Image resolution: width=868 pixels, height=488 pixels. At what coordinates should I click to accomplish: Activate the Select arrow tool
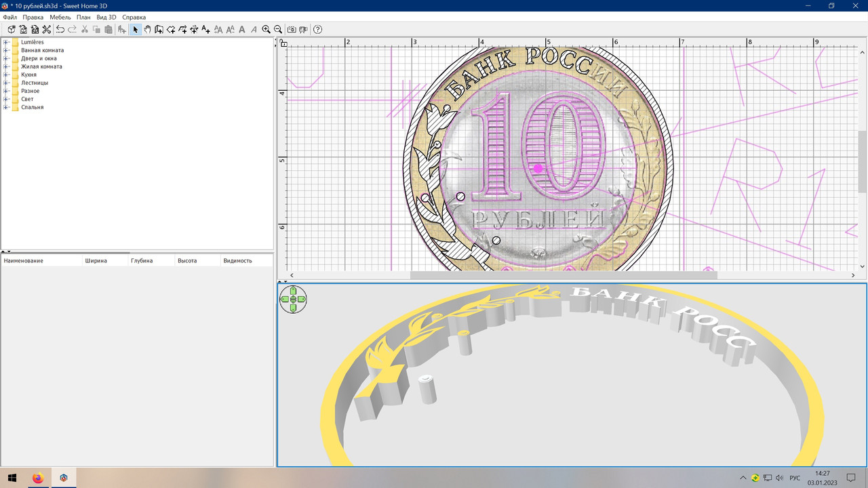click(x=136, y=29)
